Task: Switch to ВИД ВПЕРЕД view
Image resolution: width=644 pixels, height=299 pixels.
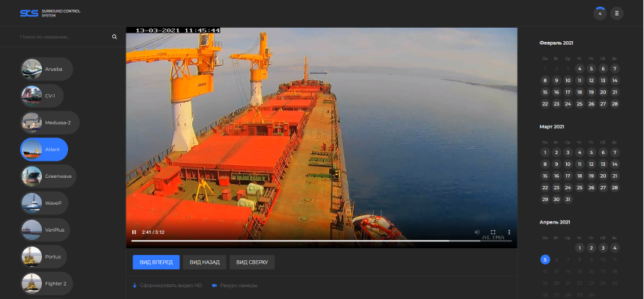Action: pyautogui.click(x=156, y=262)
